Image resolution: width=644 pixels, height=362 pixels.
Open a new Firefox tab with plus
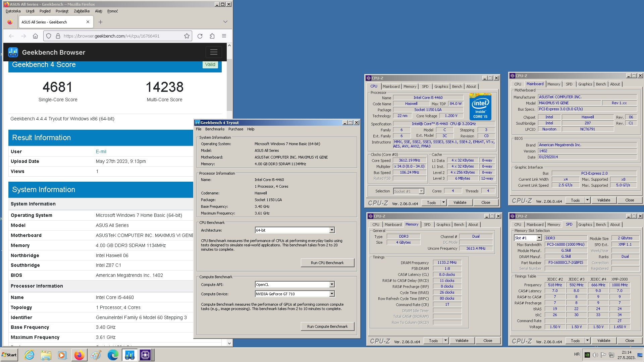(x=100, y=22)
